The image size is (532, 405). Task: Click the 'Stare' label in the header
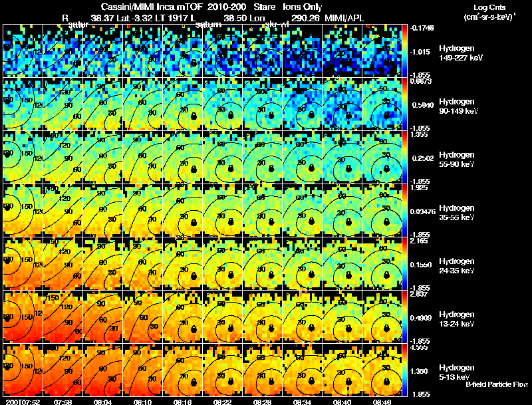(x=264, y=7)
